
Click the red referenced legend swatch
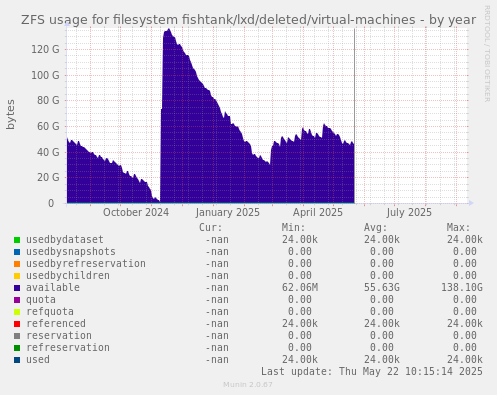click(17, 324)
